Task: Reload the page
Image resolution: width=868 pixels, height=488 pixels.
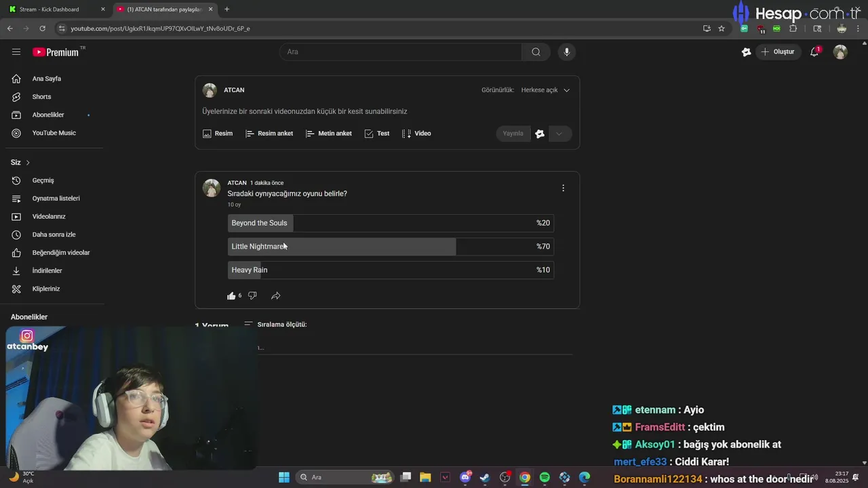Action: tap(42, 28)
